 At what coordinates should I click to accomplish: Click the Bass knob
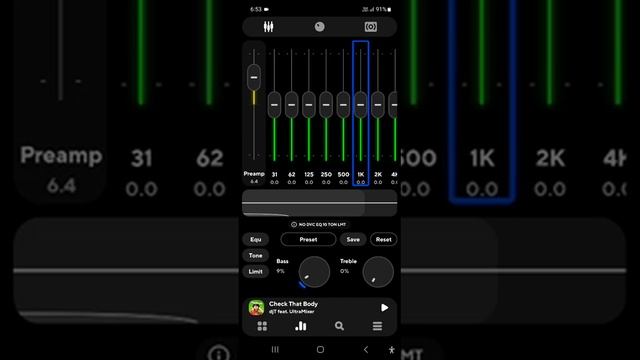(x=314, y=272)
